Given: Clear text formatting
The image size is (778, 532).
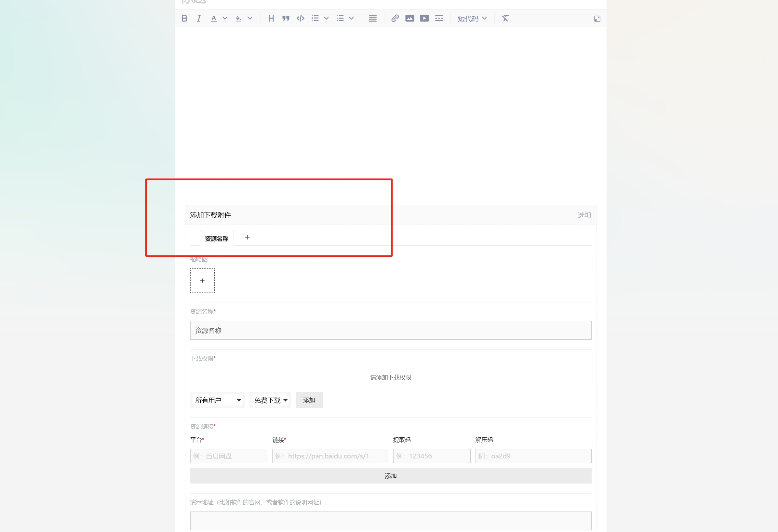Looking at the screenshot, I should pyautogui.click(x=505, y=19).
